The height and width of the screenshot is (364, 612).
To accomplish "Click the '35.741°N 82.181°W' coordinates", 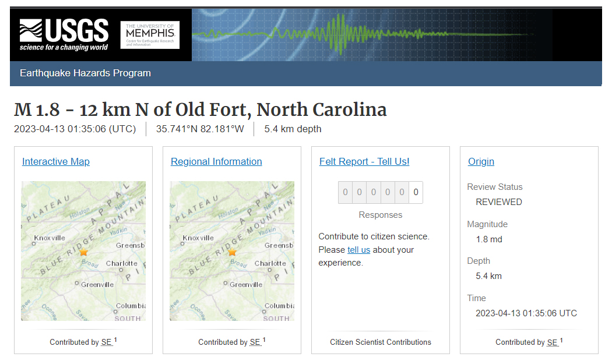I will (200, 129).
